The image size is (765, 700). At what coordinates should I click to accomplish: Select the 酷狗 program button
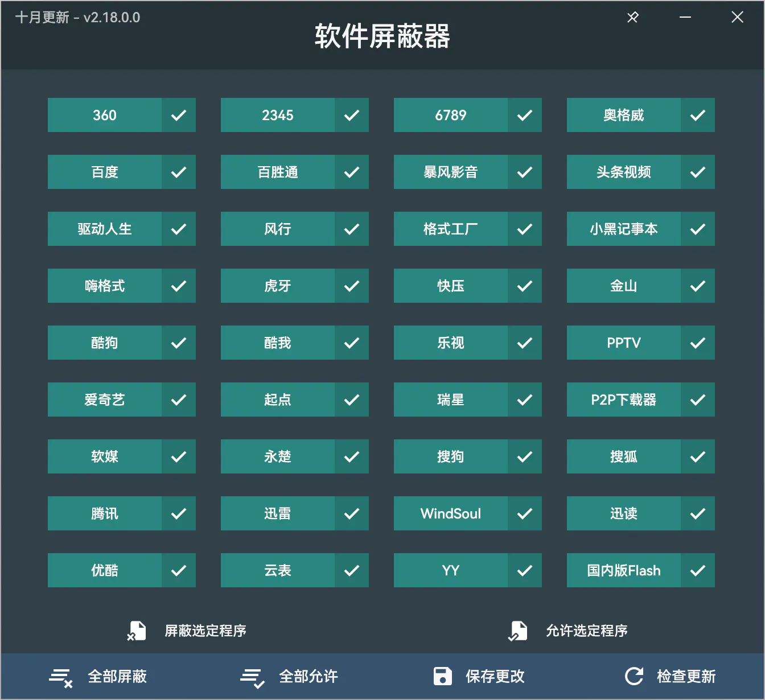coord(105,343)
